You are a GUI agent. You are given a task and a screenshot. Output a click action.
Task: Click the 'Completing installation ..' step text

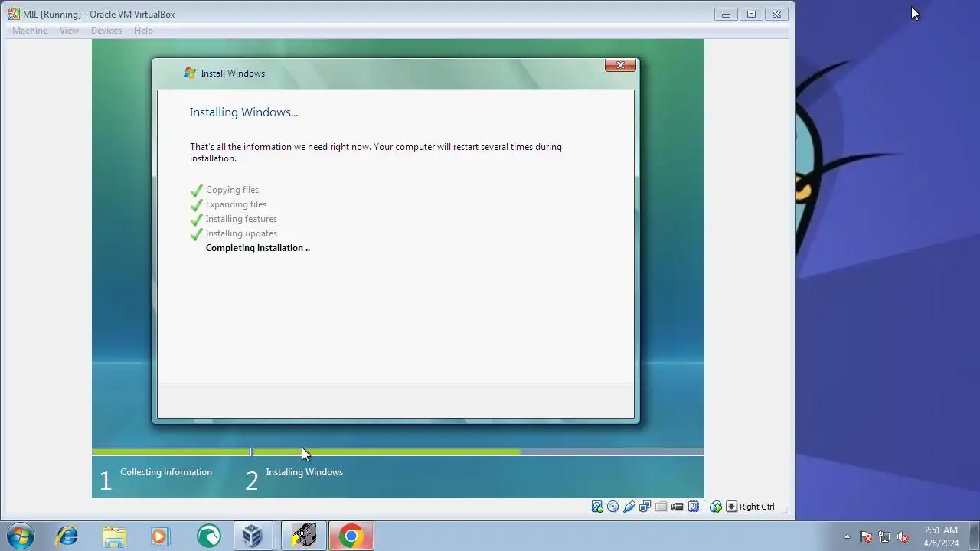click(x=258, y=248)
